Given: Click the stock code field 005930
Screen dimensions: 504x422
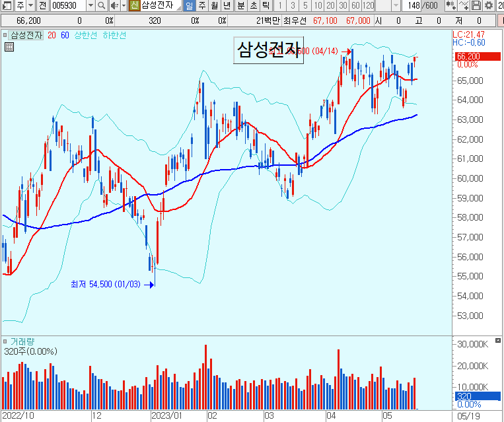Looking at the screenshot, I should tap(68, 5).
